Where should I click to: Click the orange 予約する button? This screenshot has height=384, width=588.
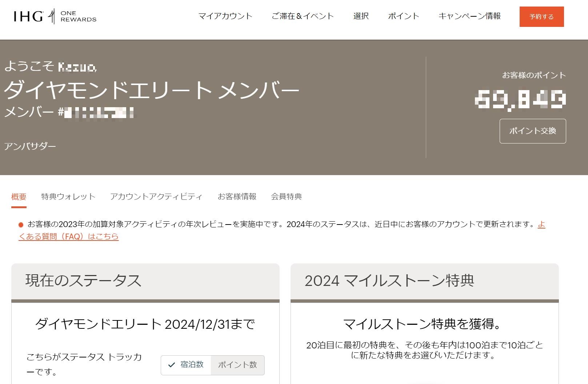tap(541, 17)
